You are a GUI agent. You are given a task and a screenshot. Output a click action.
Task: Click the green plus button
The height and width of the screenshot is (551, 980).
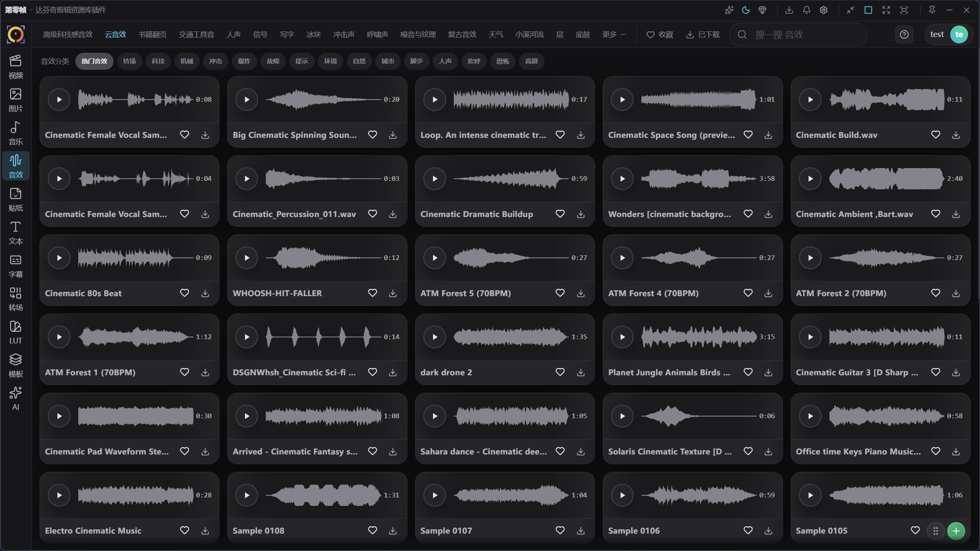point(956,531)
